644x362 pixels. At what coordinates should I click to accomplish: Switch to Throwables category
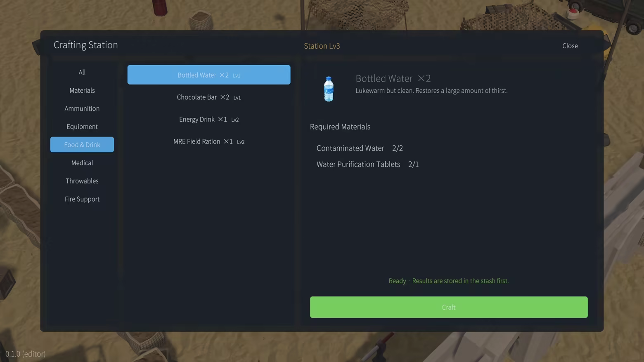click(82, 181)
